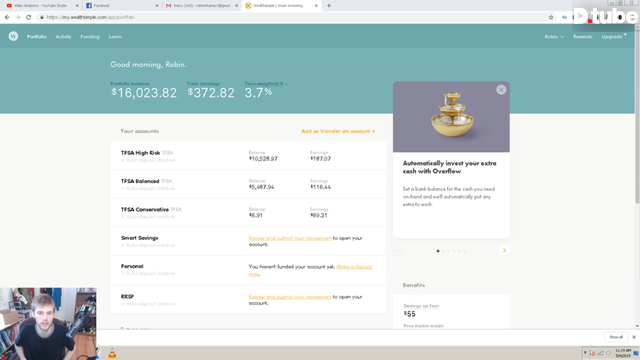This screenshot has width=640, height=360.
Task: Close the downloads bar with X
Action: (x=634, y=337)
